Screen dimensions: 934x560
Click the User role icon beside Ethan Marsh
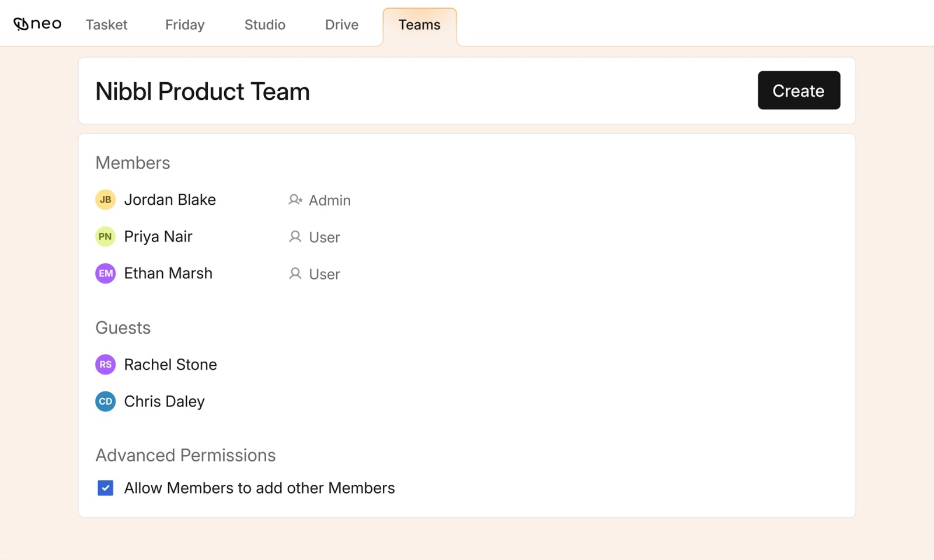[x=295, y=274]
